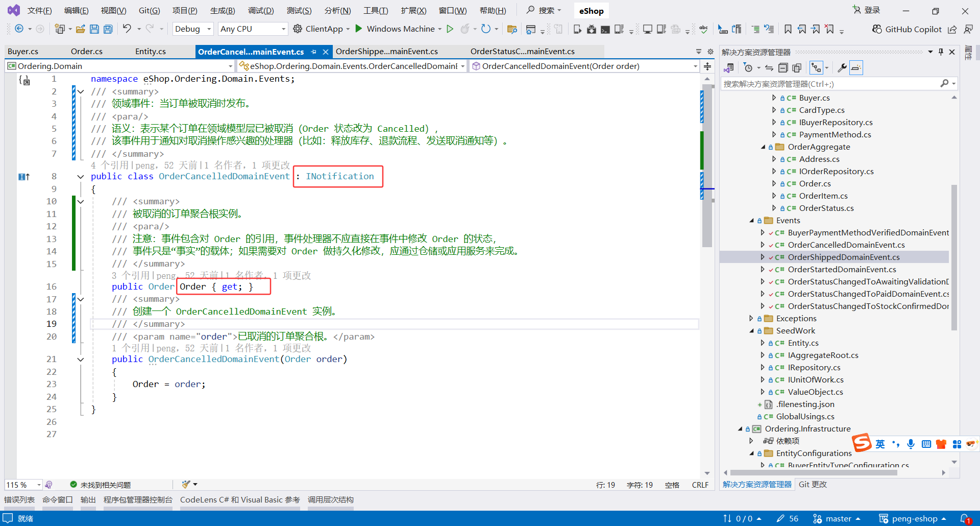The width and height of the screenshot is (980, 526).
Task: Click the Find in Files folder icon
Action: 512,29
